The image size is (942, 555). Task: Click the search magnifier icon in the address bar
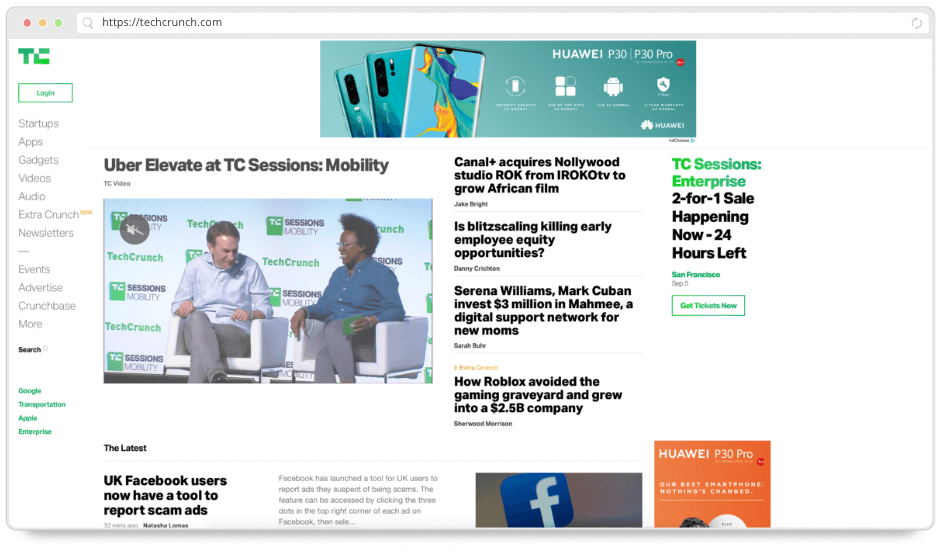coord(88,23)
